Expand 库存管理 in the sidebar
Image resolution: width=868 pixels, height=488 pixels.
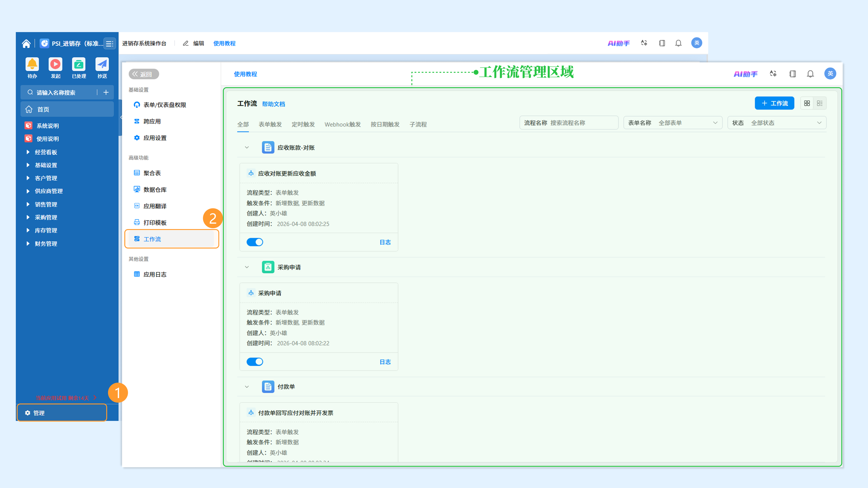(28, 230)
